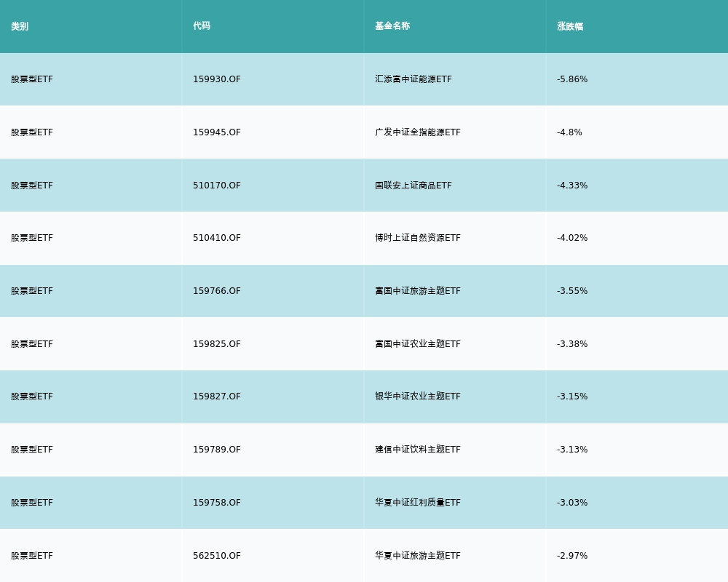Click fund name 银华中证农业主题ETF
This screenshot has width=728, height=582.
[418, 396]
